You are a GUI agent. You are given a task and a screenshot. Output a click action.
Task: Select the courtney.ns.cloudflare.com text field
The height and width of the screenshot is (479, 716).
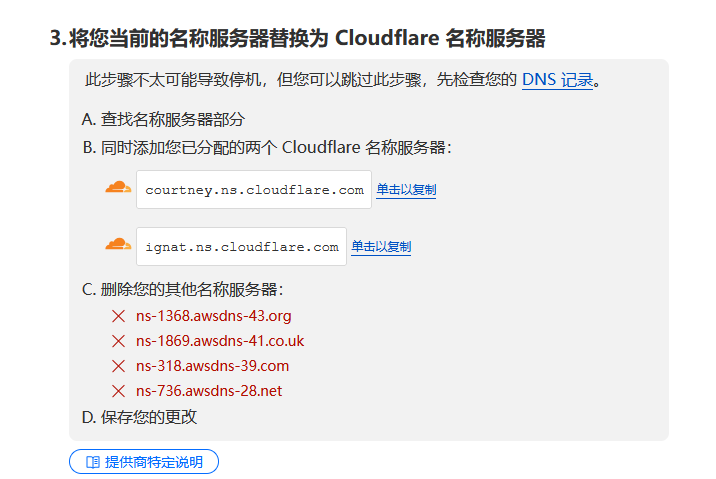point(254,189)
